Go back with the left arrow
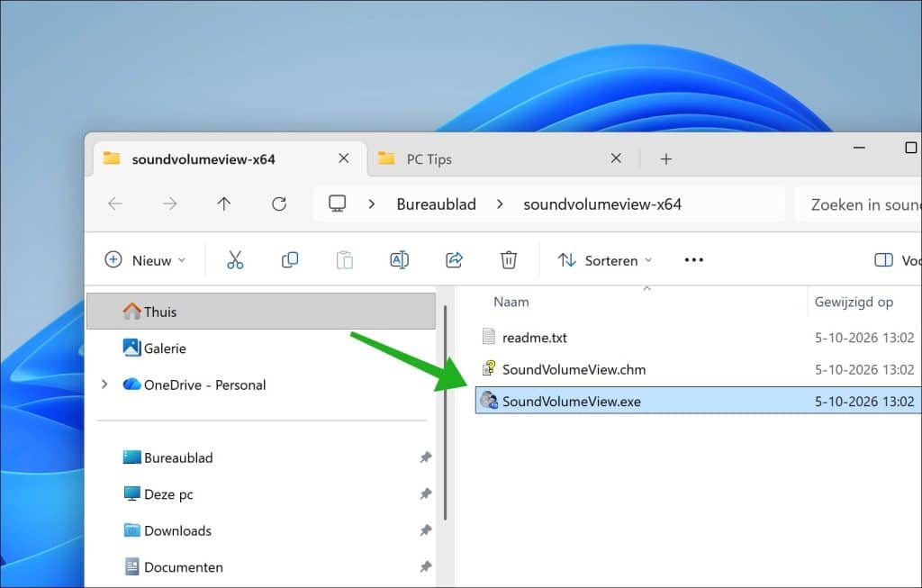 115,204
